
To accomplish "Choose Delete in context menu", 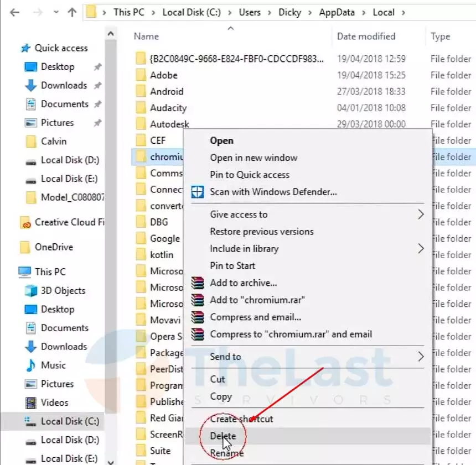I will coord(223,436).
